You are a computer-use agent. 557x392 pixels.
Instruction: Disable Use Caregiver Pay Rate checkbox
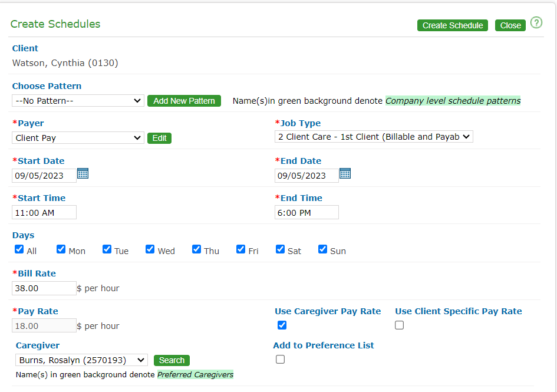282,325
